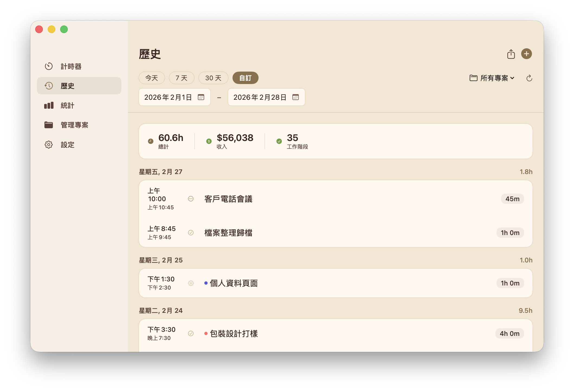Open the calendar picker for the end date
Viewport: 574px width, 392px height.
click(x=295, y=97)
